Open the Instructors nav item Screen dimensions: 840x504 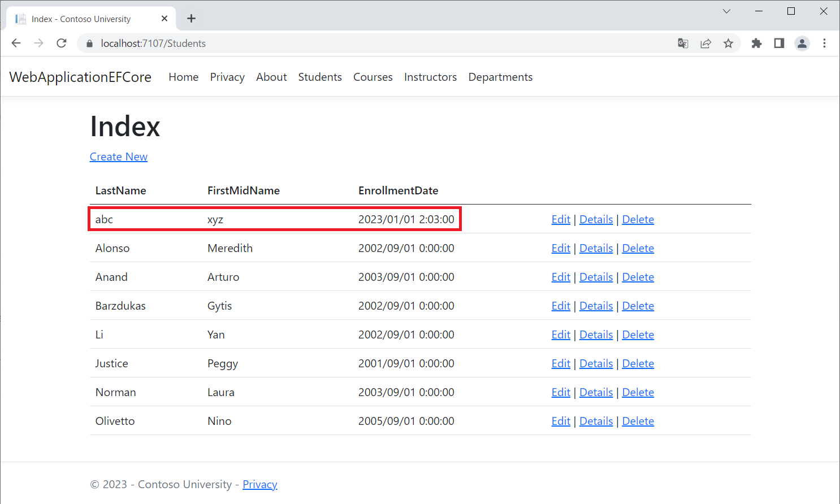tap(430, 77)
